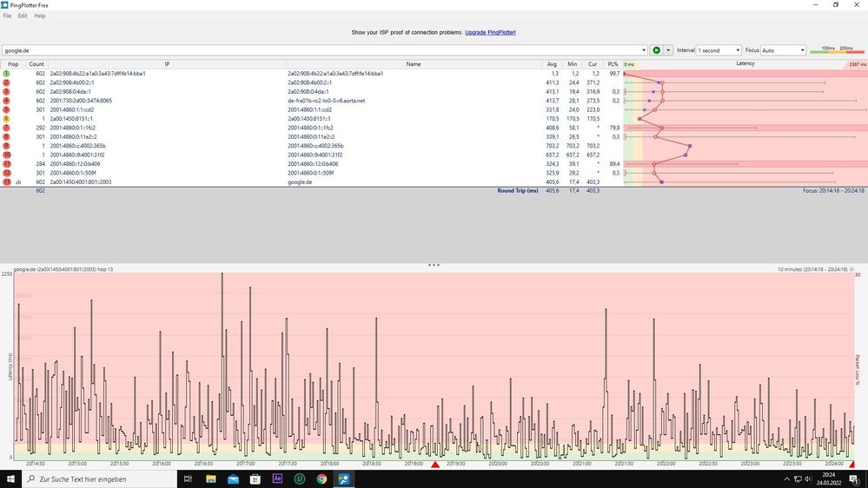
Task: Open the network status tray icon
Action: click(798, 479)
